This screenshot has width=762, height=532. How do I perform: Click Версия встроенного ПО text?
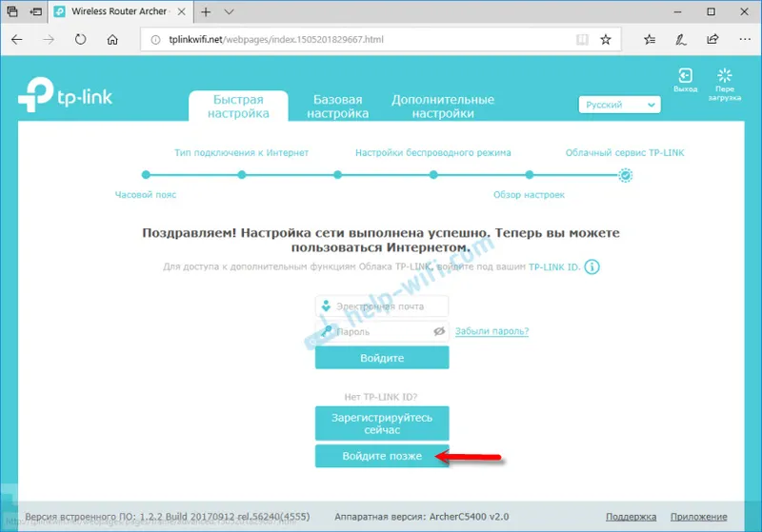(x=168, y=517)
